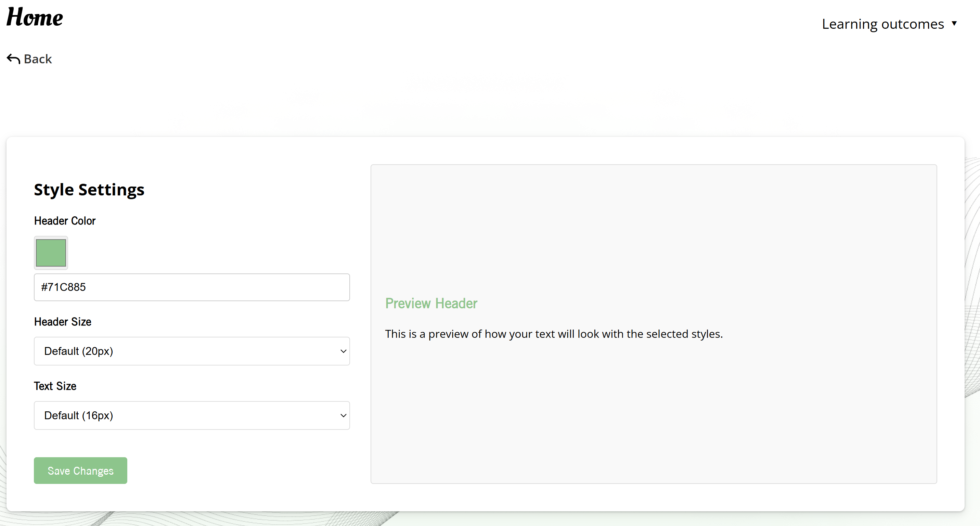Click the Header Size label
This screenshot has width=980, height=526.
(x=63, y=322)
